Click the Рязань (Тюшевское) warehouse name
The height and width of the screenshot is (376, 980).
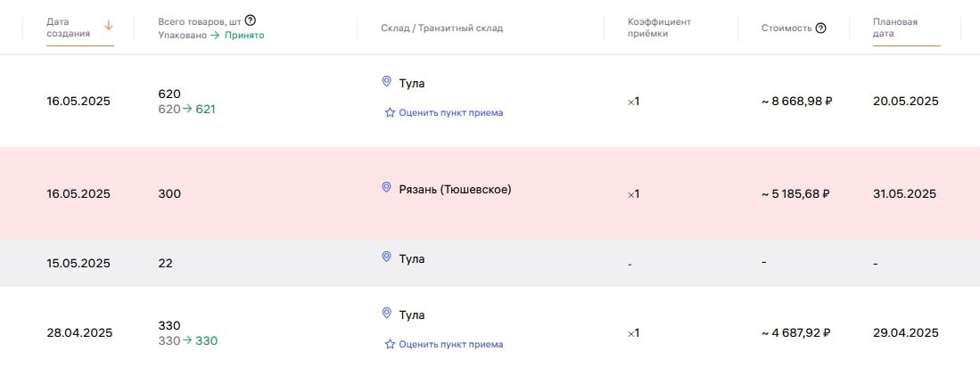(x=455, y=189)
